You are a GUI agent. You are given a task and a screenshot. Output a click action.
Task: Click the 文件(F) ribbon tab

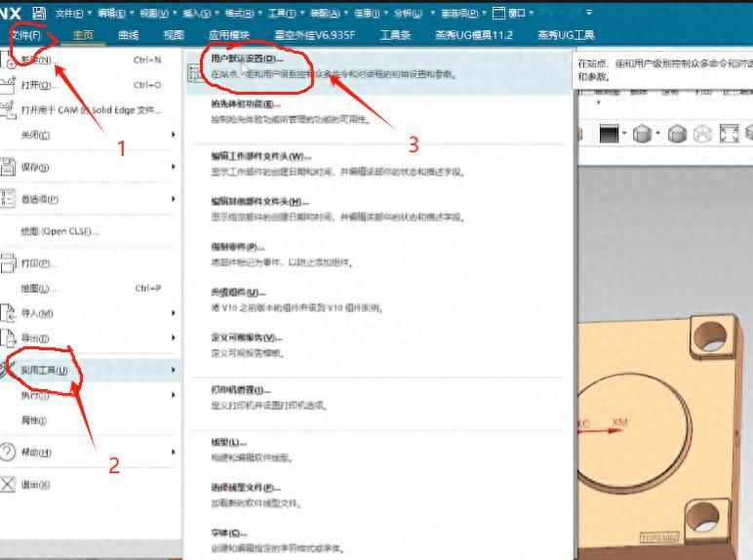pyautogui.click(x=26, y=35)
